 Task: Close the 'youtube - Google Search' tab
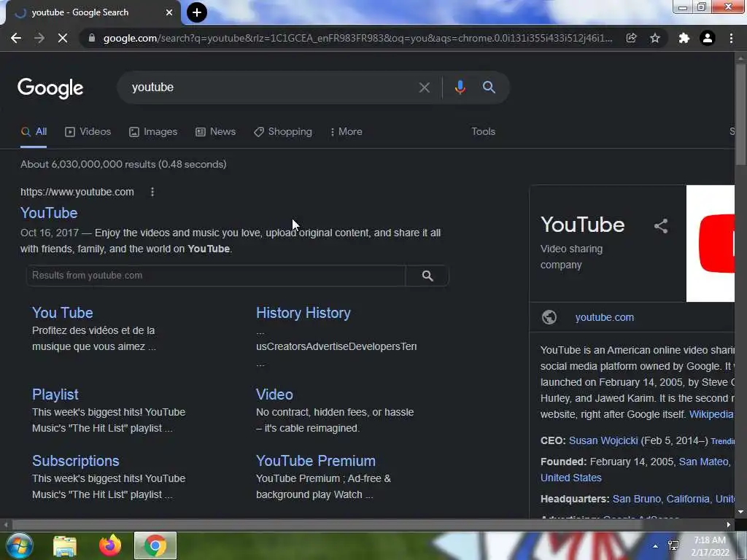click(x=169, y=12)
